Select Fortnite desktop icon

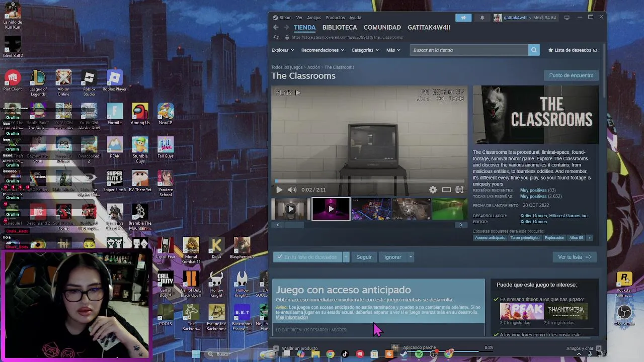click(x=115, y=114)
